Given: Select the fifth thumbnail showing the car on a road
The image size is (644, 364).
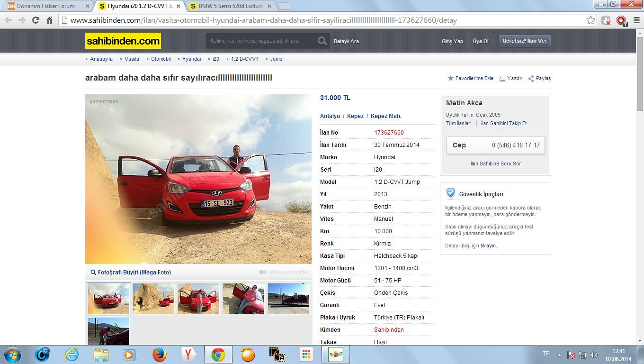Looking at the screenshot, I should (x=289, y=299).
